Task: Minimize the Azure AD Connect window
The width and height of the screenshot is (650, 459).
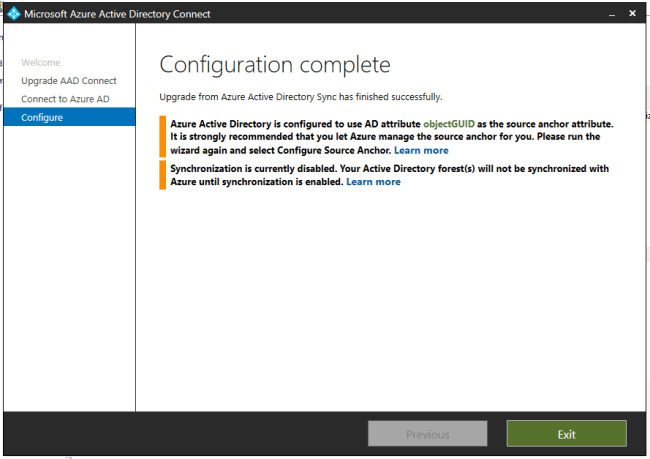Action: click(x=612, y=14)
